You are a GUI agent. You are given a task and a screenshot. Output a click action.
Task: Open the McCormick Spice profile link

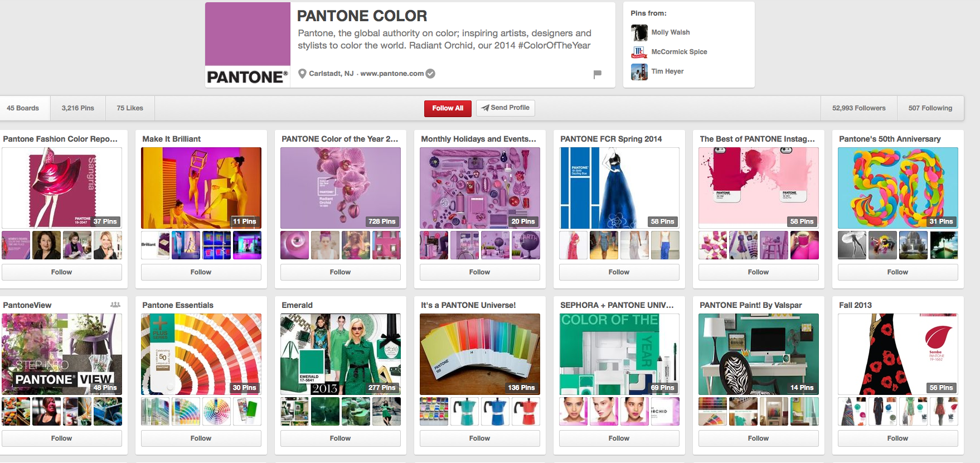679,52
